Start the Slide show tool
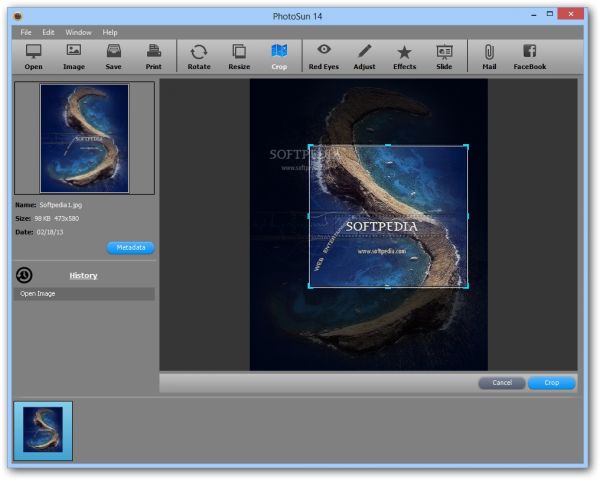This screenshot has width=600, height=480. 444,55
